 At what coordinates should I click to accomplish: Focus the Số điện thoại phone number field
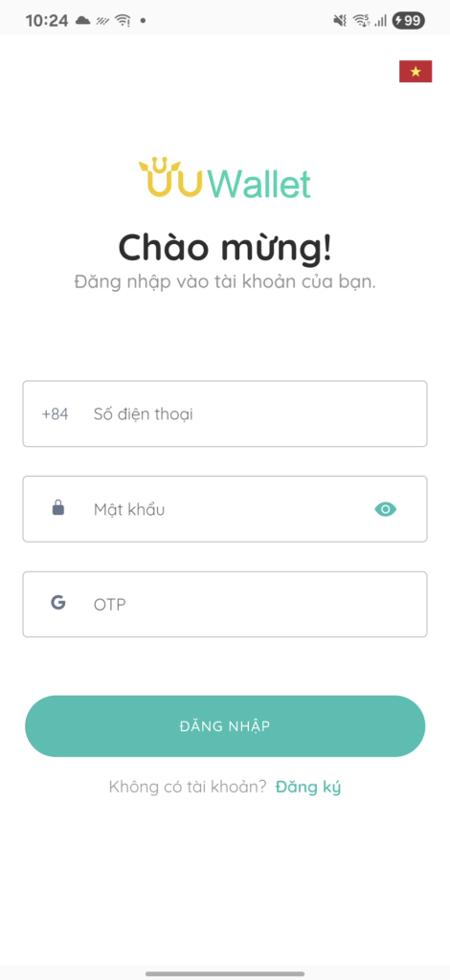225,413
